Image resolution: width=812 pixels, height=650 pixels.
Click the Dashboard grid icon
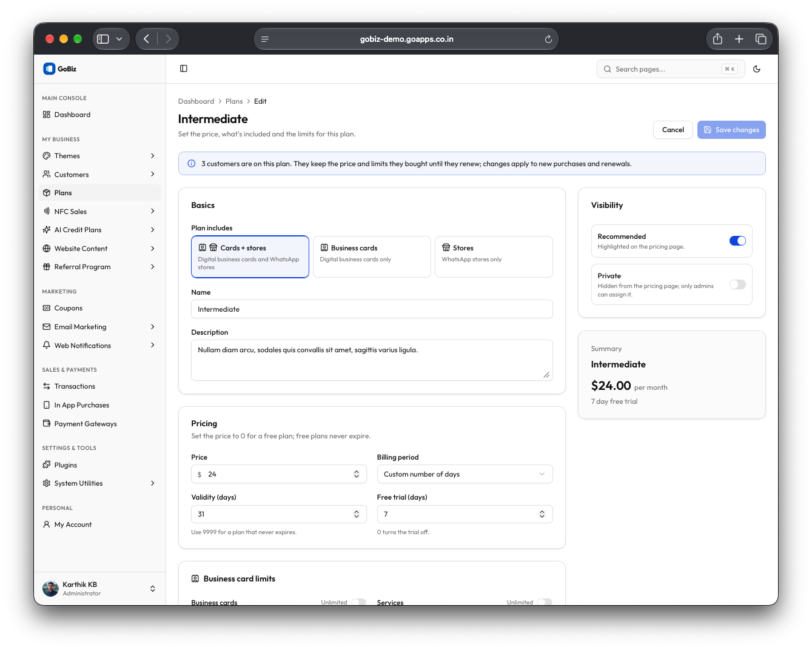pos(47,115)
